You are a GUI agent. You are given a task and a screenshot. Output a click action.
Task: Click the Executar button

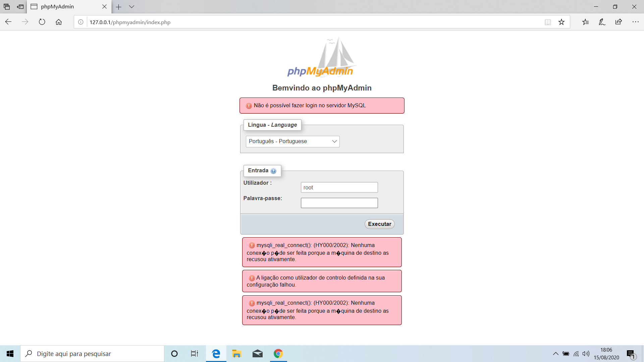(379, 224)
